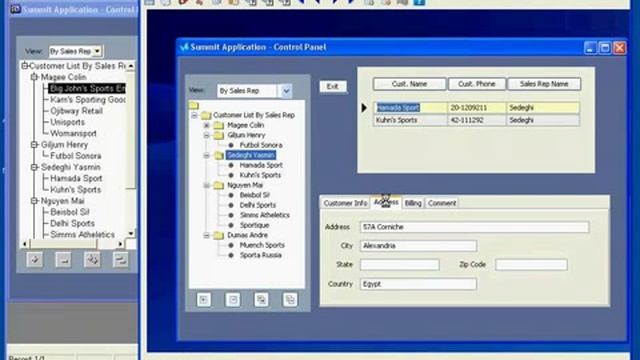The width and height of the screenshot is (640, 360).
Task: Select Sporta Russia in the front tree
Action: (260, 255)
